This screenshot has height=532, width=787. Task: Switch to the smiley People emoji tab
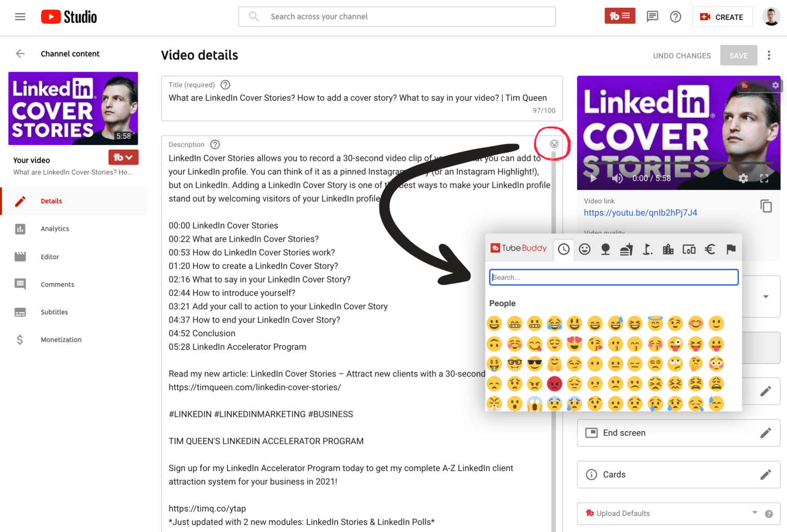tap(585, 249)
